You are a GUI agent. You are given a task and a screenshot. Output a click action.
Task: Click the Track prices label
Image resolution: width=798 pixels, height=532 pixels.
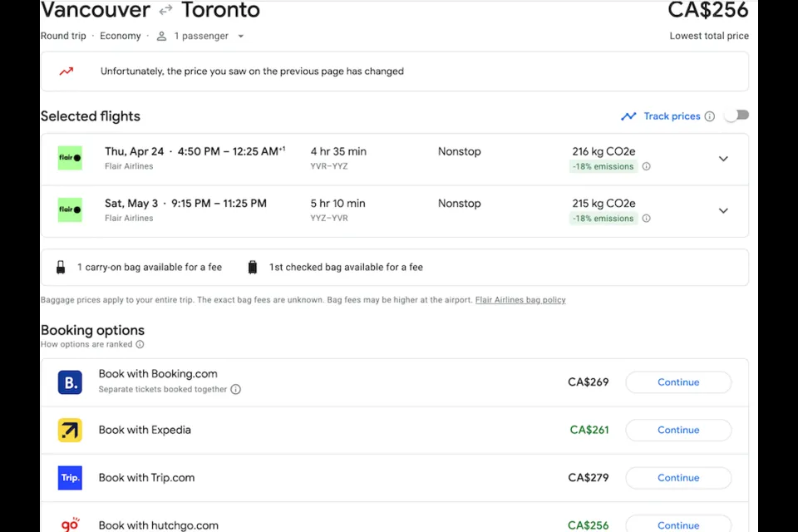pos(672,116)
